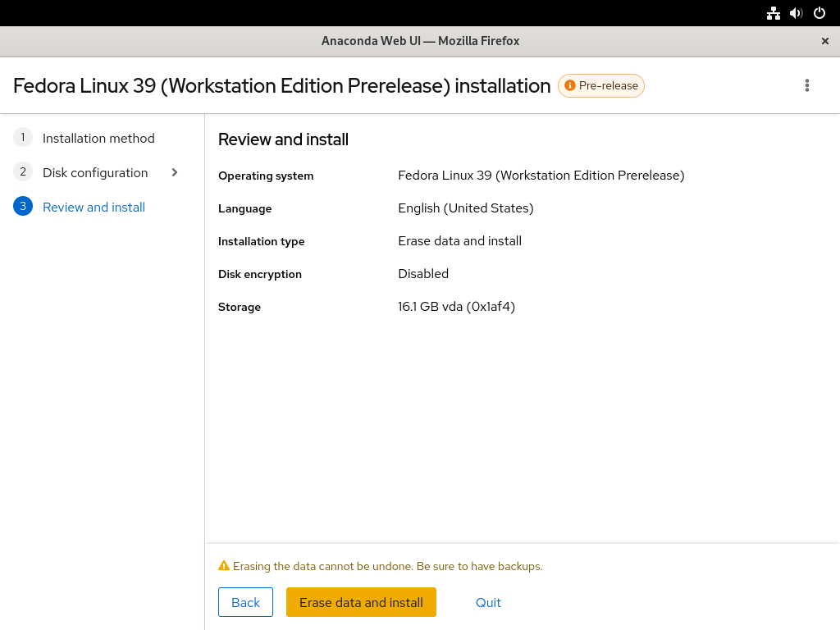Click English (United States) value
The height and width of the screenshot is (630, 840).
tap(466, 208)
